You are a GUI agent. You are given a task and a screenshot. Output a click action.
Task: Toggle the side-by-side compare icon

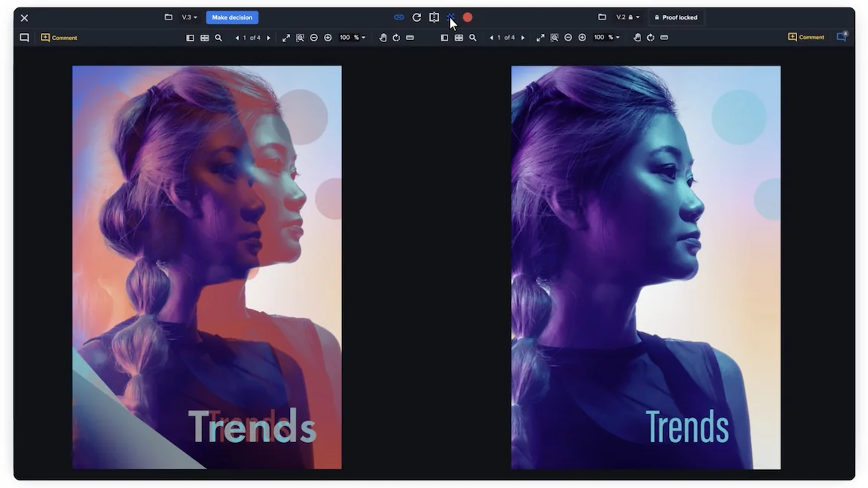(x=434, y=17)
